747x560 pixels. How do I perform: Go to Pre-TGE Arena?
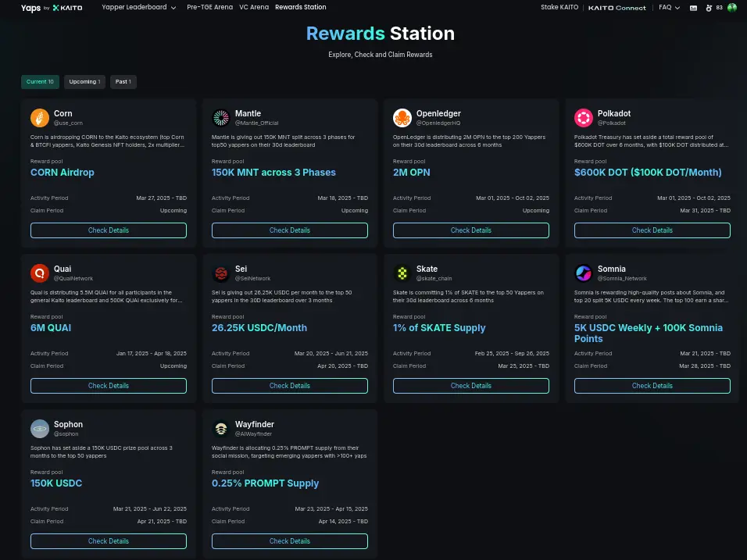click(x=209, y=7)
